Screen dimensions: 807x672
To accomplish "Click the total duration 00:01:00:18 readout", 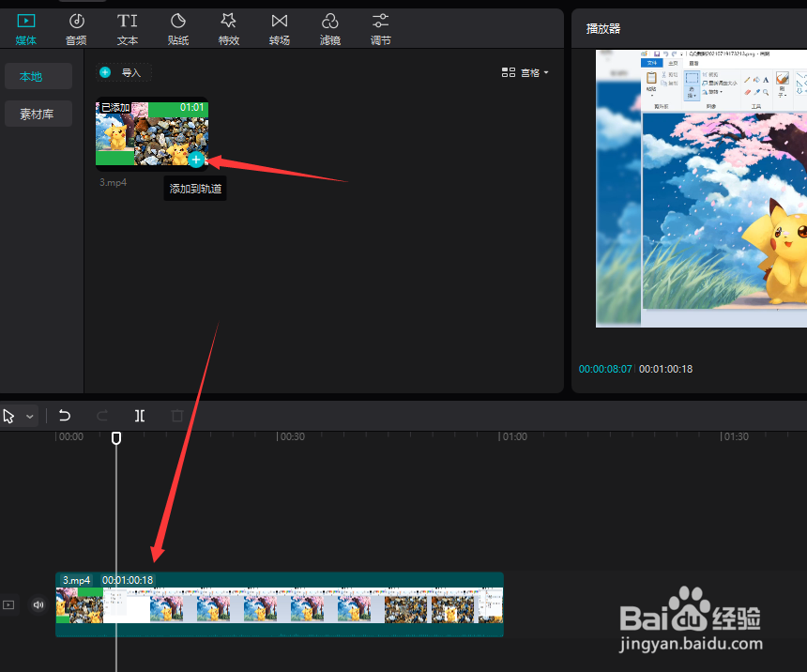I will pyautogui.click(x=665, y=369).
